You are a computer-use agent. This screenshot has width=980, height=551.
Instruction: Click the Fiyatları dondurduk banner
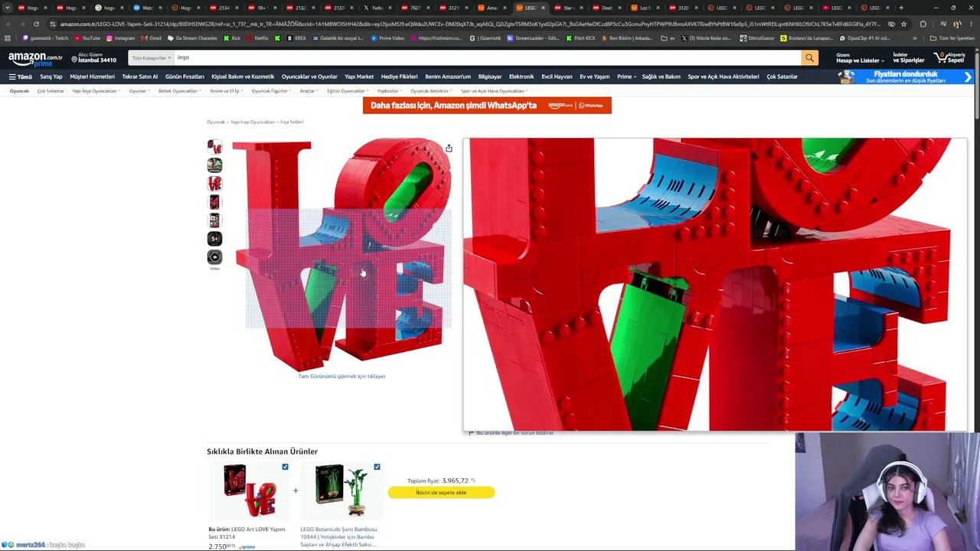(x=905, y=77)
